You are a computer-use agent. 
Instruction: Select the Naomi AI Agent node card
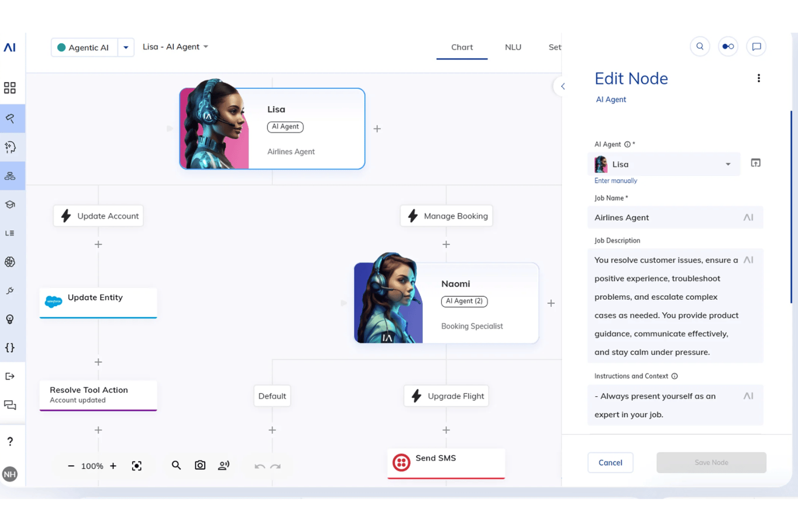click(446, 303)
